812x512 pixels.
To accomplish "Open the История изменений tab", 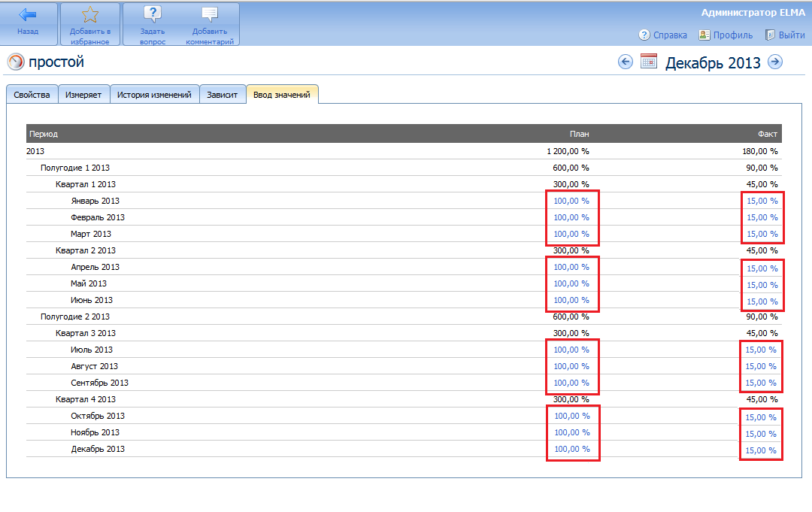I will (154, 95).
